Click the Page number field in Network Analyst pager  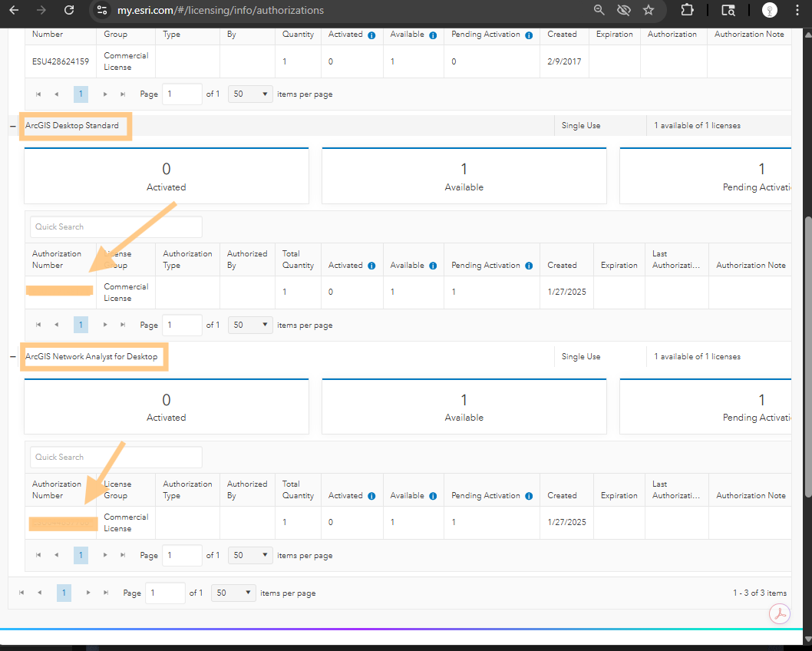[181, 555]
